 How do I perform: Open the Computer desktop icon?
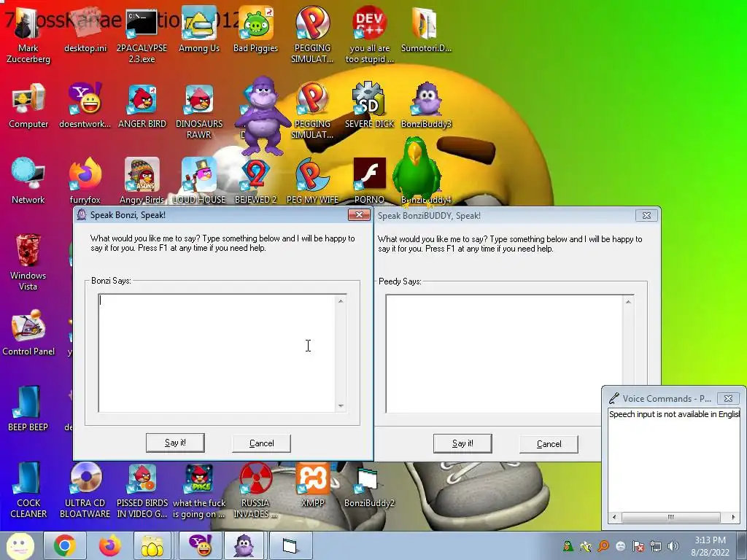click(x=28, y=106)
